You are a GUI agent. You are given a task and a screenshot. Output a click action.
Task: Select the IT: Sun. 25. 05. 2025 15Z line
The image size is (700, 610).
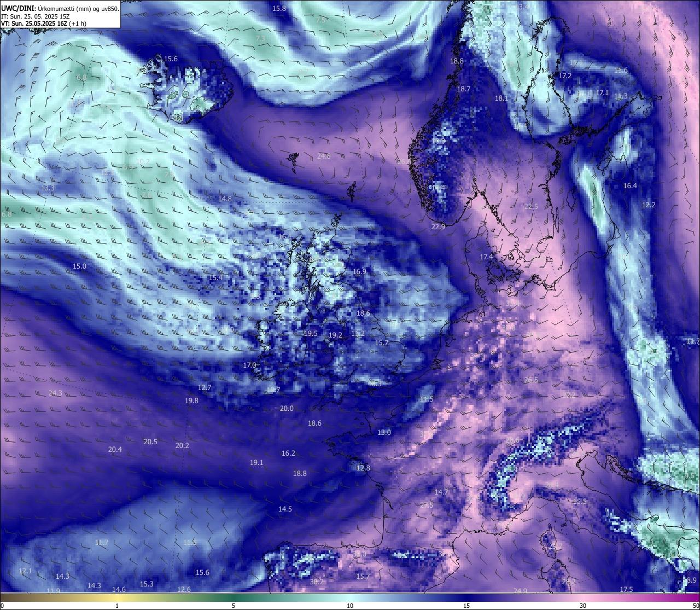(x=35, y=16)
